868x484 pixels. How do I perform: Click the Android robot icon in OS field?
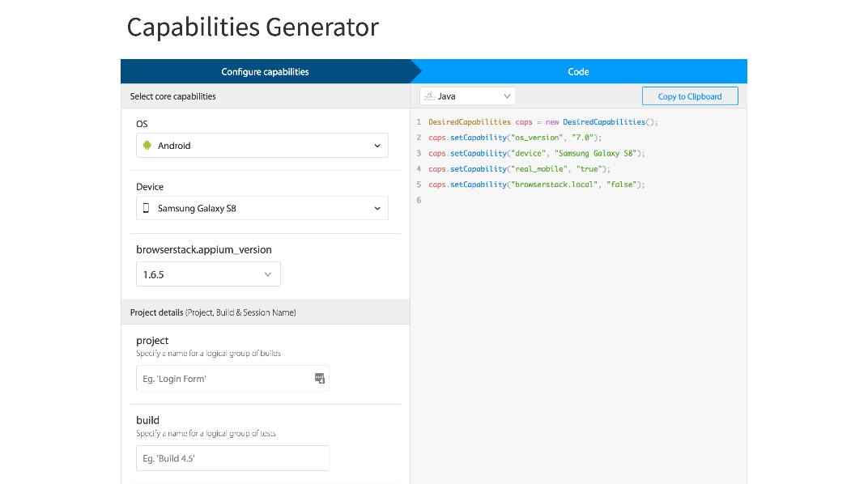coord(147,146)
